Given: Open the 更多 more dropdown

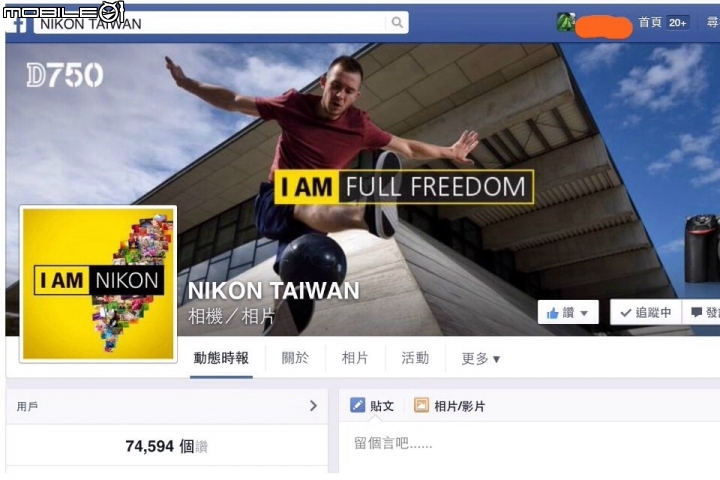Looking at the screenshot, I should tap(480, 358).
